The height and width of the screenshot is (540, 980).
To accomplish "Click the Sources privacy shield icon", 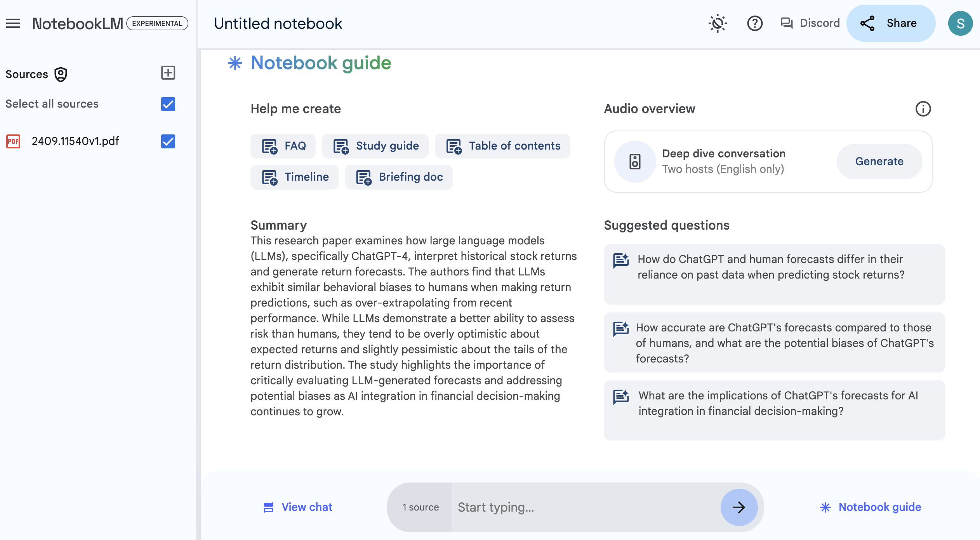I will coord(61,74).
